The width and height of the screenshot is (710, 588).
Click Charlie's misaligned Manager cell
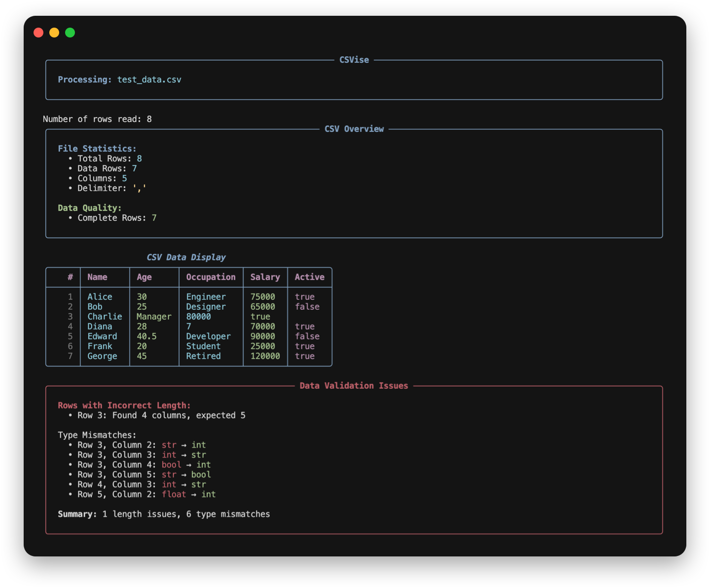point(153,316)
